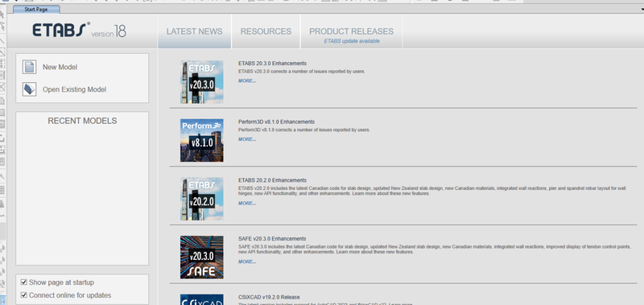
Task: Switch to the PRODUCT RELEASES tab
Action: pos(351,31)
